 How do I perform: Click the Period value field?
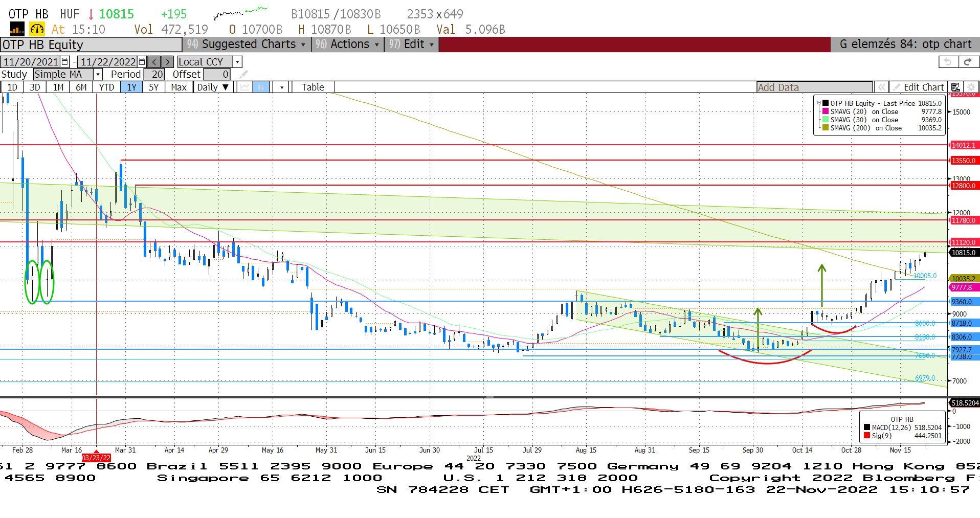coord(154,75)
